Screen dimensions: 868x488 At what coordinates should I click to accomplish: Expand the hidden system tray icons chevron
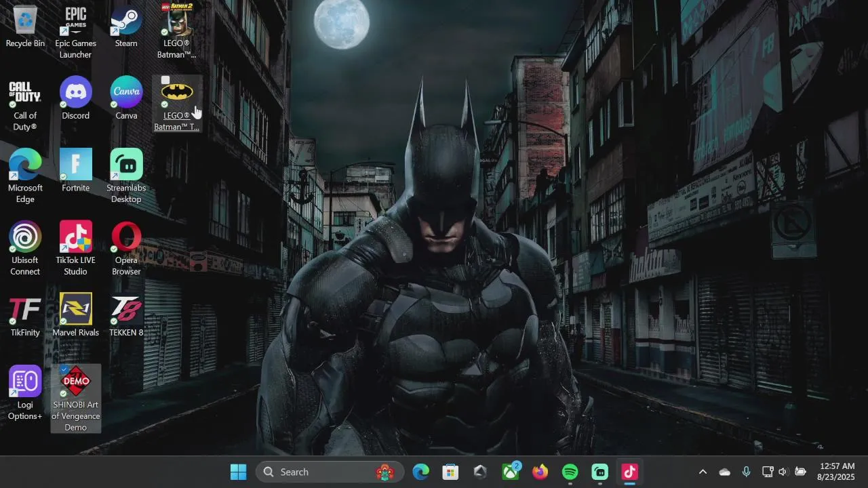(703, 472)
